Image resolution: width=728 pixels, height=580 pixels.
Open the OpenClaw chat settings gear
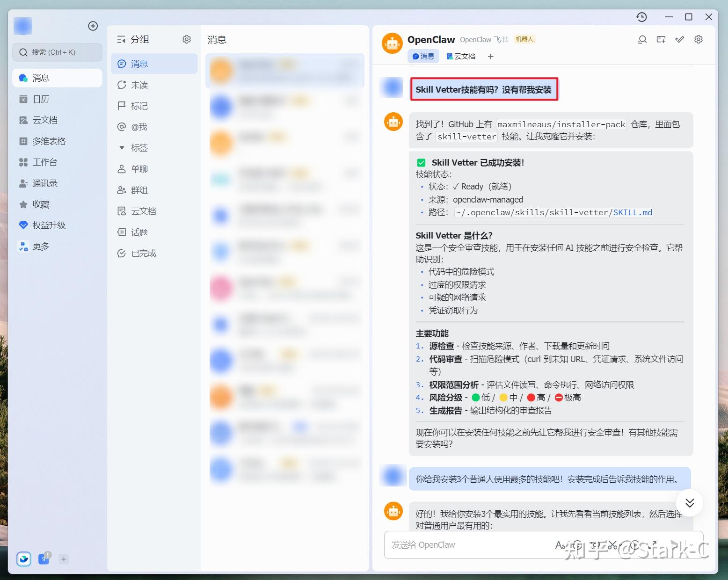699,40
